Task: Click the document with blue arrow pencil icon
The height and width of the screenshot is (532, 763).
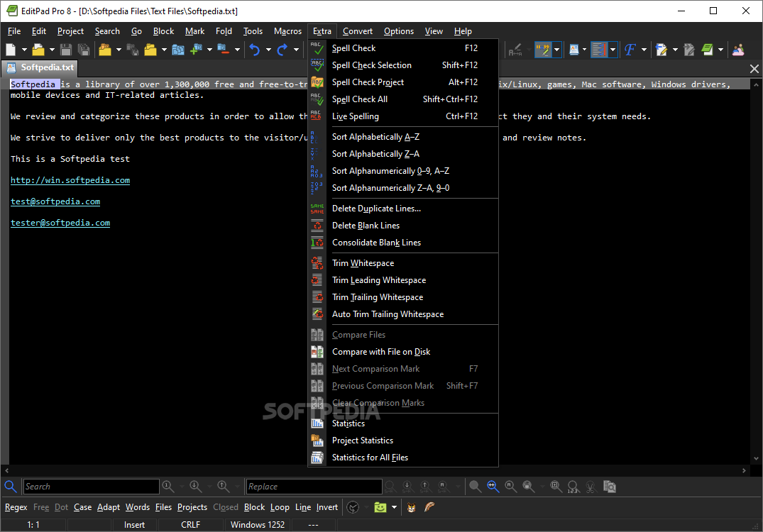Action: point(662,50)
